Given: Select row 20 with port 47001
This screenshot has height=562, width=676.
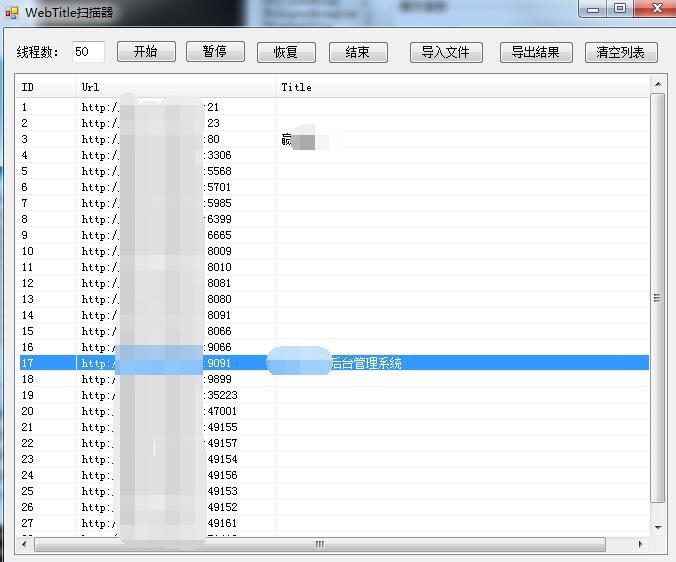Looking at the screenshot, I should click(300, 411).
